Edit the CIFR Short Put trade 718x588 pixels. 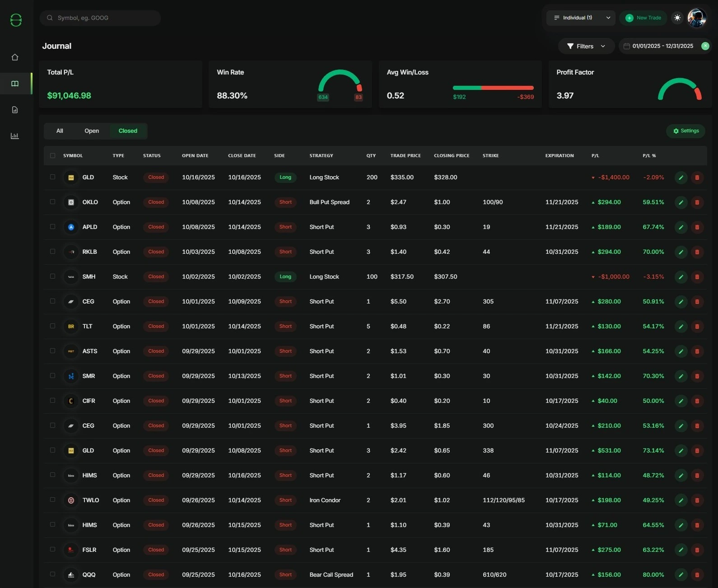pos(681,401)
